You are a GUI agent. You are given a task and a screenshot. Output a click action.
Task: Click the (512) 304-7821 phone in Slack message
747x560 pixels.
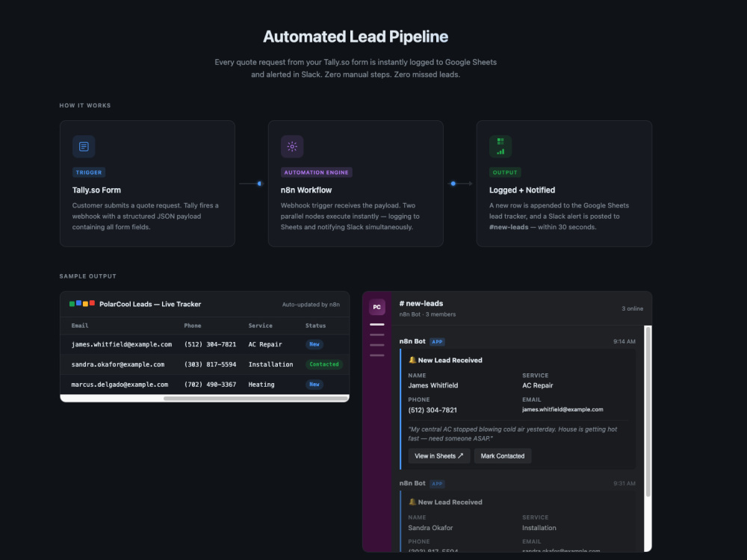[433, 410]
